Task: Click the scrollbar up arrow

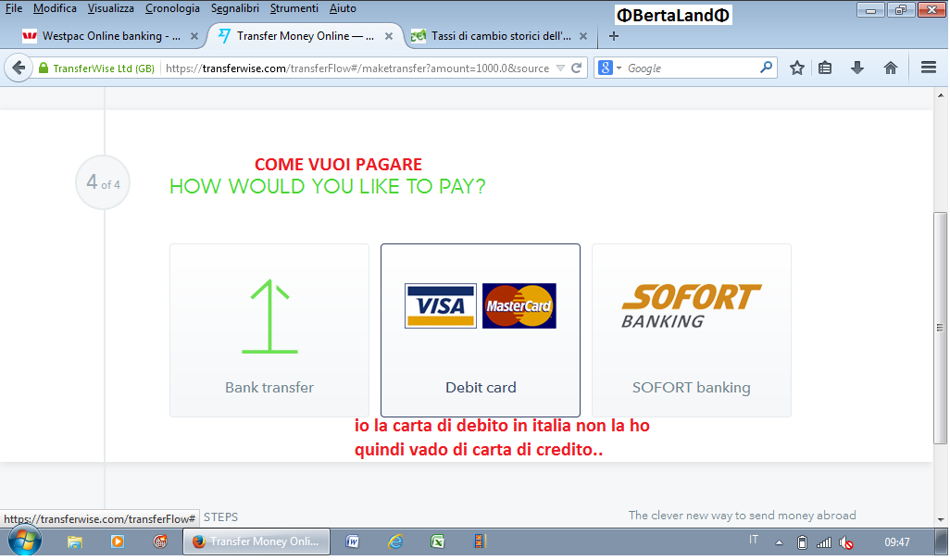Action: tap(941, 95)
